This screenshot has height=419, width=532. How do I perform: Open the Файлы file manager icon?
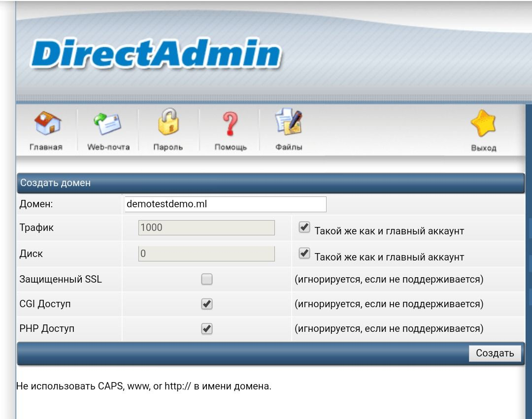coord(288,121)
